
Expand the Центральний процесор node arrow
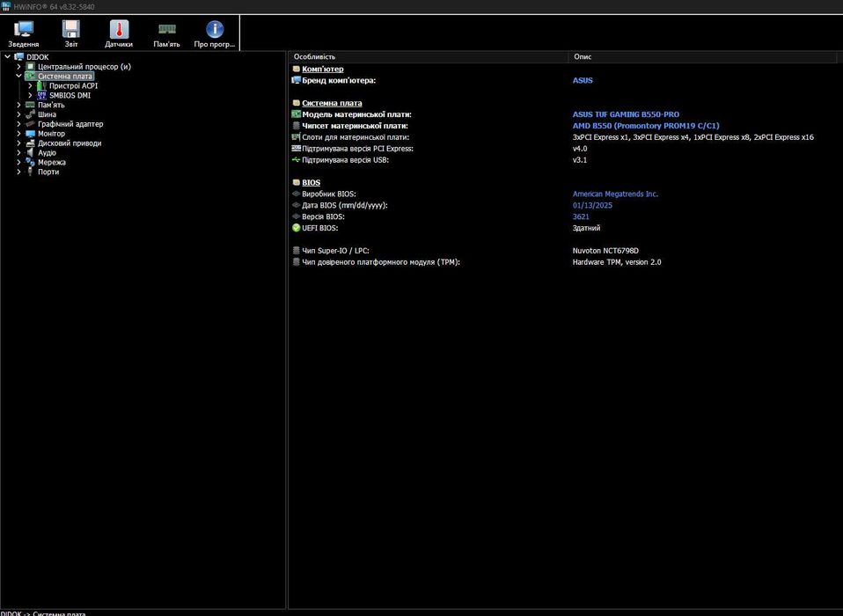point(18,67)
